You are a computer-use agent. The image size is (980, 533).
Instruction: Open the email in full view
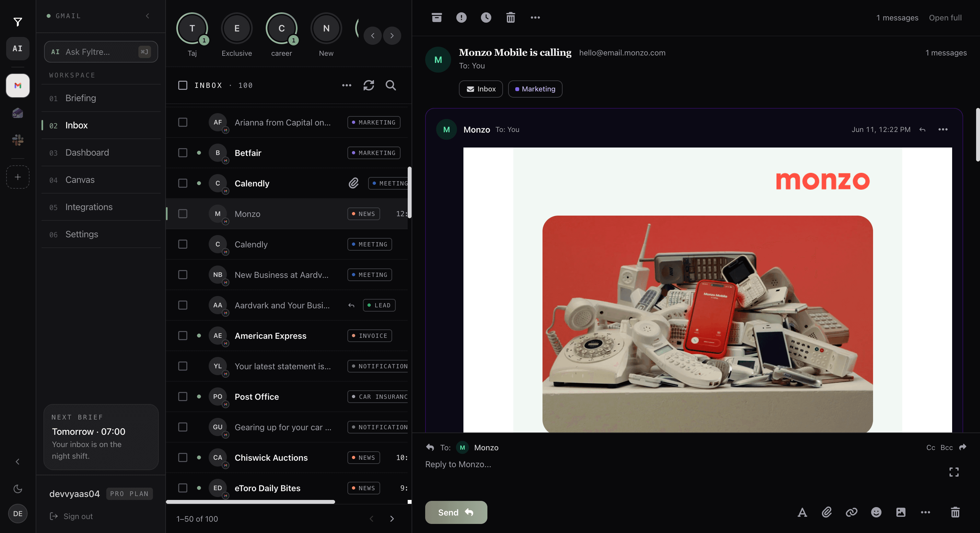coord(945,18)
